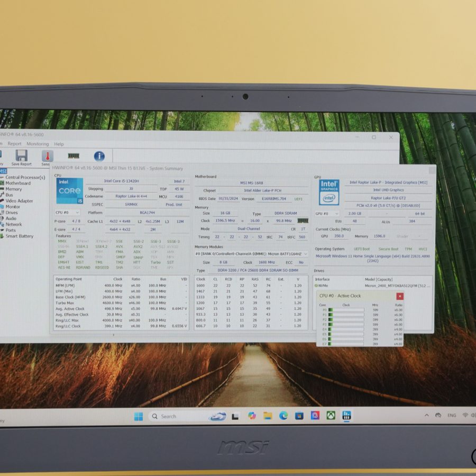Open File Explorer from the taskbar
The width and height of the screenshot is (476, 476).
pos(268,416)
